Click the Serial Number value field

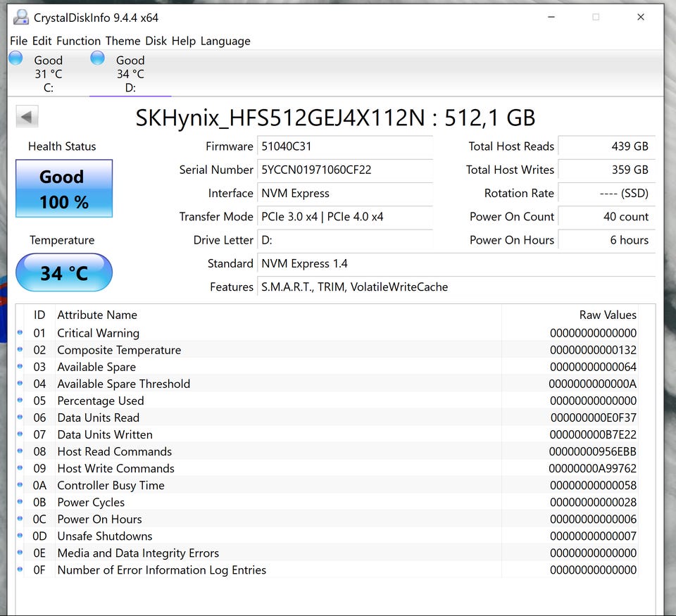click(x=345, y=170)
